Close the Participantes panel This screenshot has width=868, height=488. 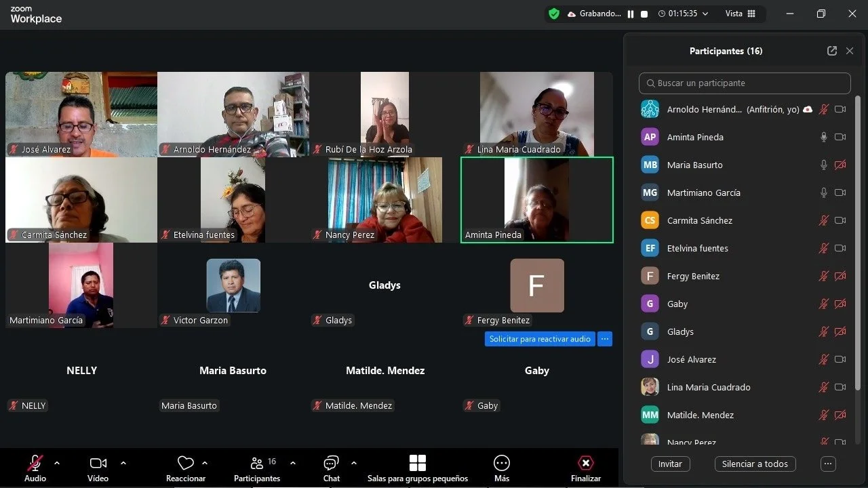[x=850, y=51]
